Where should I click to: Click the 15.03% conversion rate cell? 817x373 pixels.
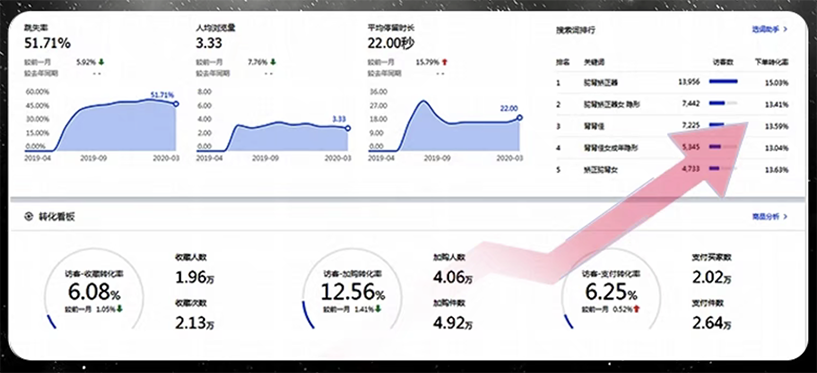pos(776,83)
